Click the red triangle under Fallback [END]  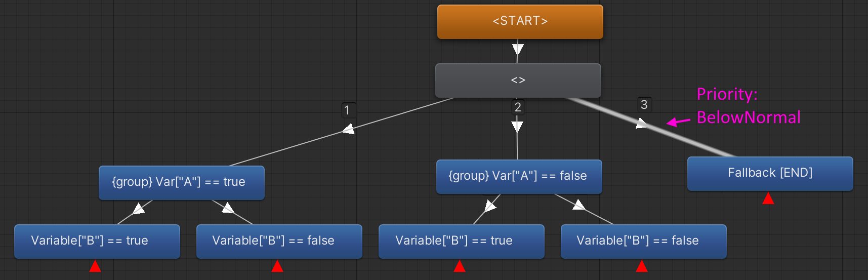768,198
